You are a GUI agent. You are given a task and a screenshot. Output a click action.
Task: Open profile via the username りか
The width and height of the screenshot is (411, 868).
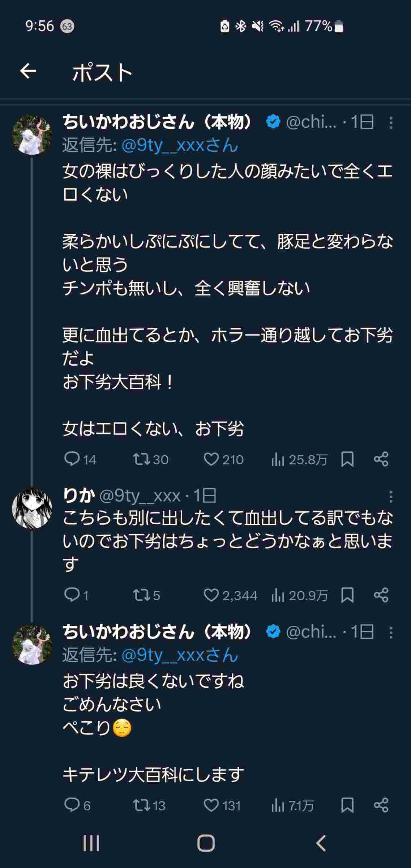click(x=79, y=495)
